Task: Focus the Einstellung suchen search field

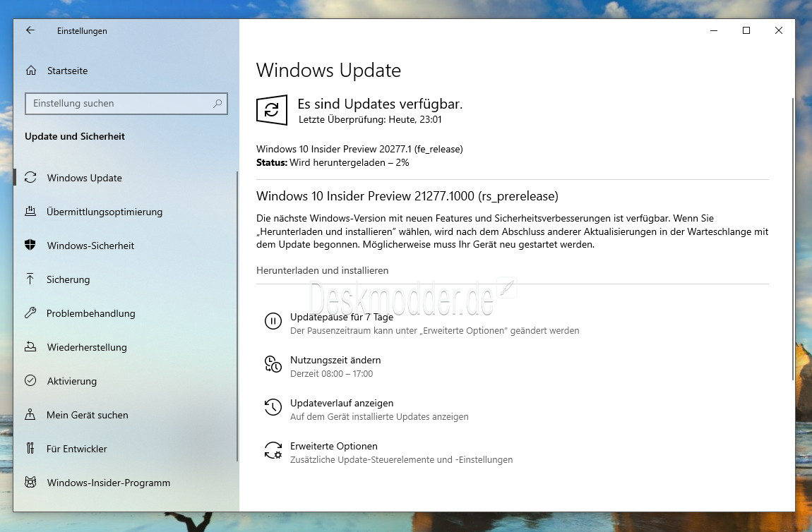Action: pyautogui.click(x=126, y=104)
